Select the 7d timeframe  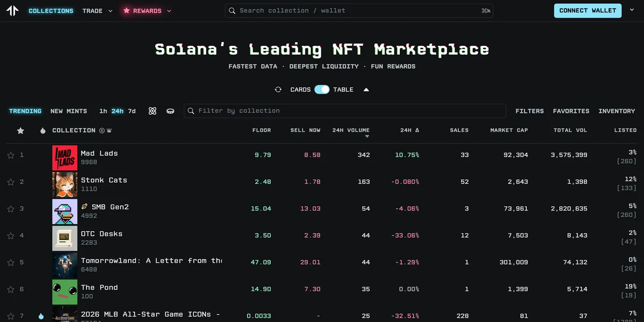pyautogui.click(x=131, y=111)
